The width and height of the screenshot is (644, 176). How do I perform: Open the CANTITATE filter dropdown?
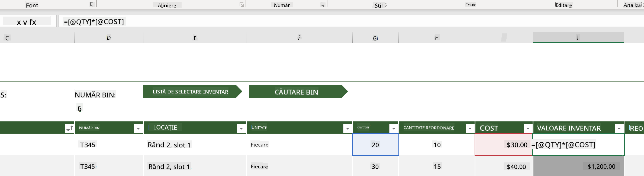tap(394, 128)
